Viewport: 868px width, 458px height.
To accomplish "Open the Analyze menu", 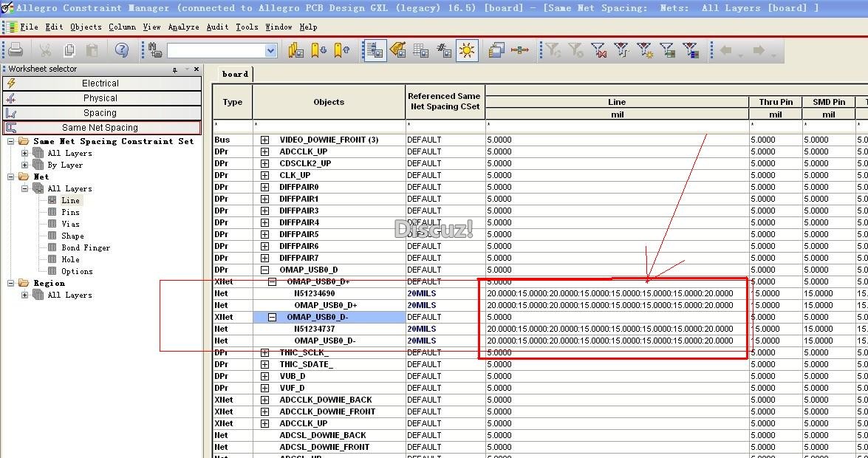I will pyautogui.click(x=183, y=27).
